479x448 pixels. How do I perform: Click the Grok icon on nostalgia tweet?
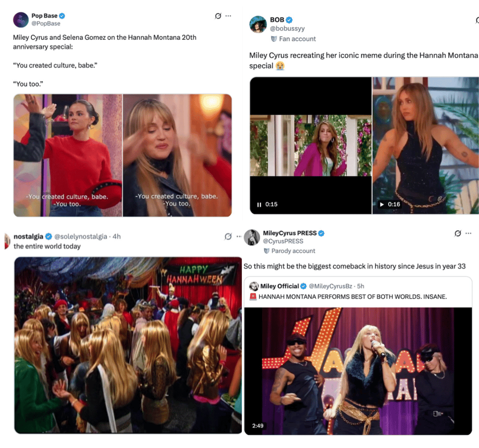tap(228, 236)
